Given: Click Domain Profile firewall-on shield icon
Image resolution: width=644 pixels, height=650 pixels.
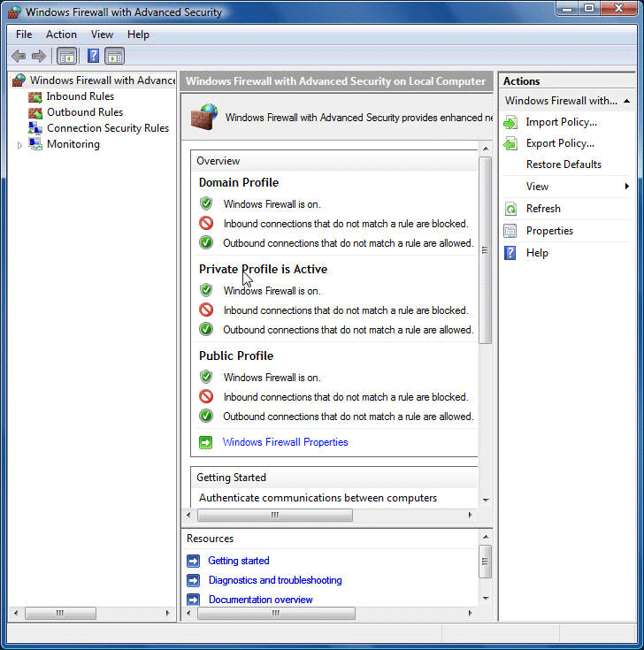Looking at the screenshot, I should 206,204.
